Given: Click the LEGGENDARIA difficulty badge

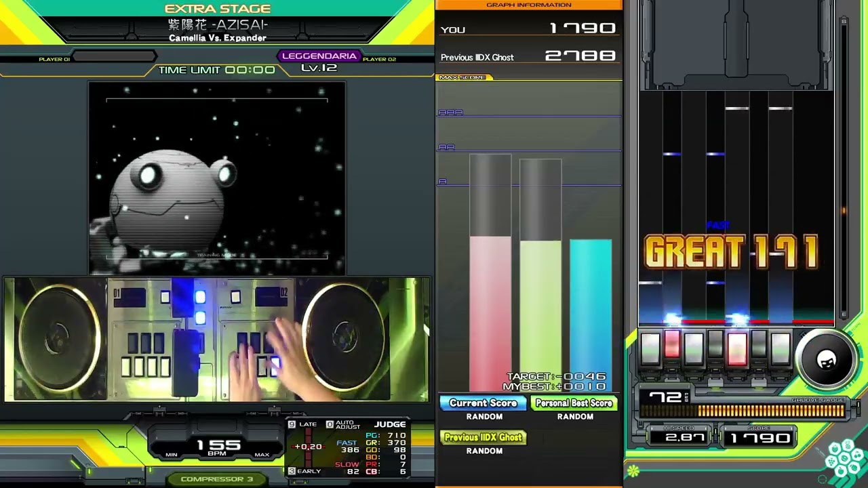Looking at the screenshot, I should [x=319, y=56].
